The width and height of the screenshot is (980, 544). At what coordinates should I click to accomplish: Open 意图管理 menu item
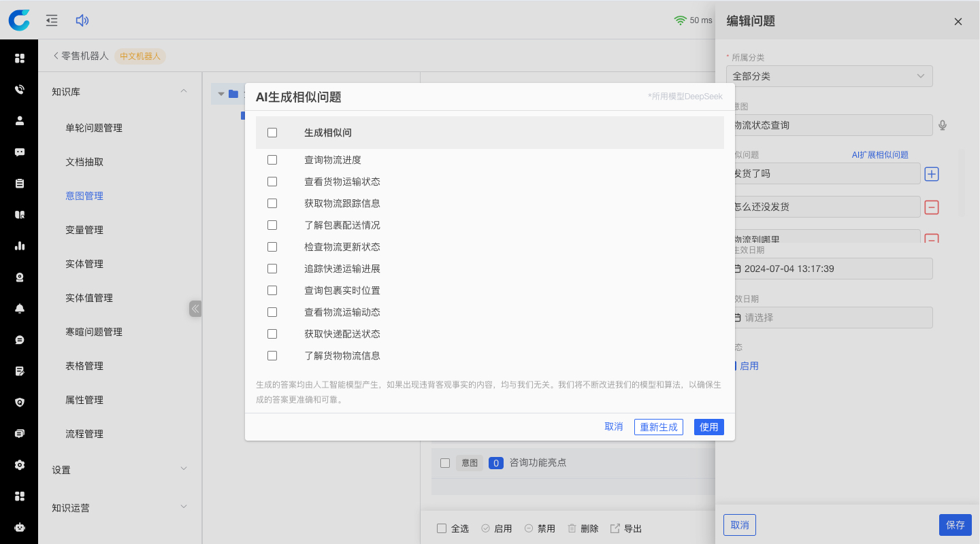84,196
